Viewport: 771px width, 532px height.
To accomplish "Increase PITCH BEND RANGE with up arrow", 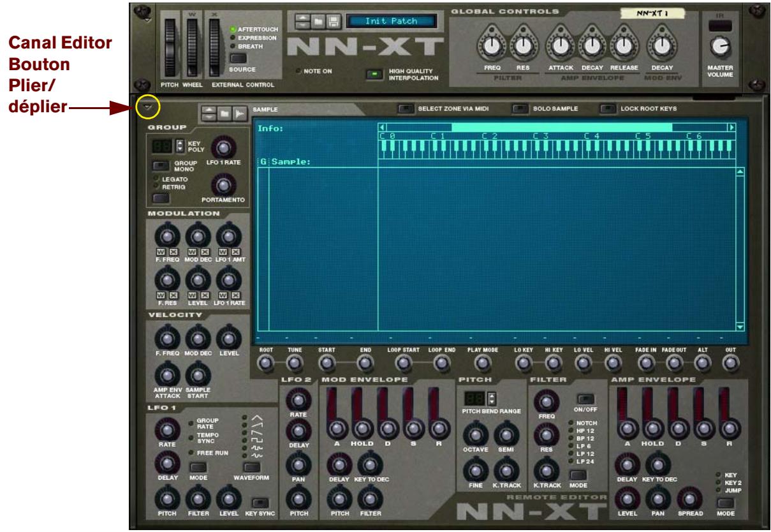I will pyautogui.click(x=493, y=395).
